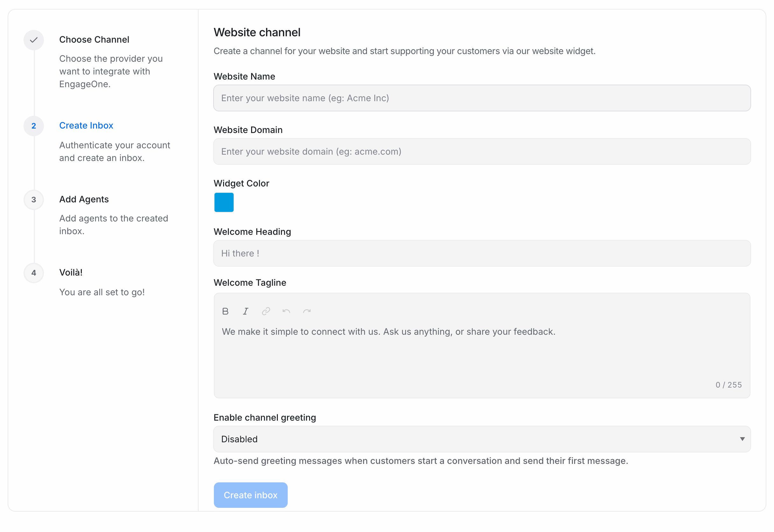
Task: Open the Widget Color picker swatch
Action: click(x=224, y=202)
